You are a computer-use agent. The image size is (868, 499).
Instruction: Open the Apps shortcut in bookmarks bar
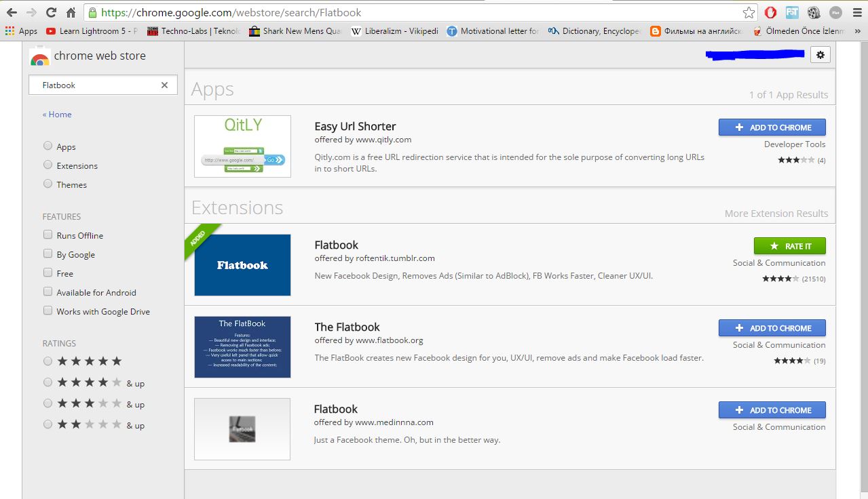tap(21, 31)
